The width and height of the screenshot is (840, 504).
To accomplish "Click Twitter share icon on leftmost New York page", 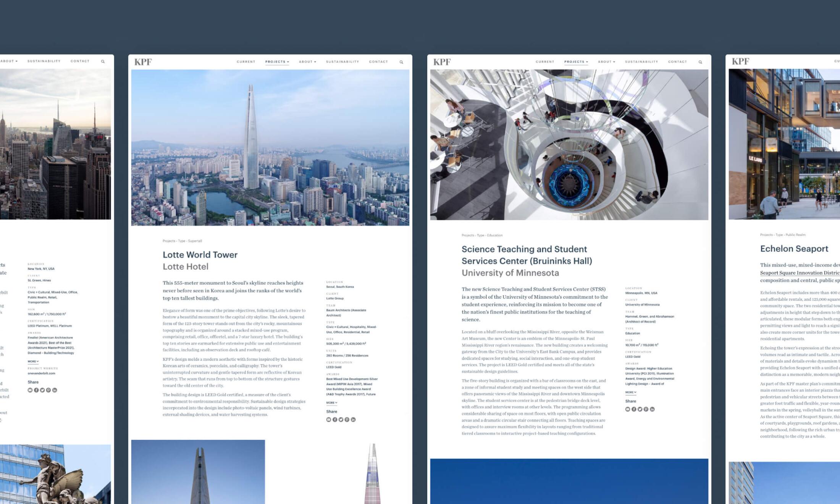I will click(42, 390).
